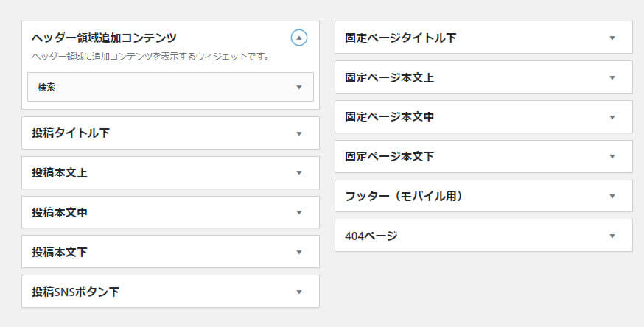Click the 404ページ heading text
This screenshot has width=644, height=327.
click(371, 236)
